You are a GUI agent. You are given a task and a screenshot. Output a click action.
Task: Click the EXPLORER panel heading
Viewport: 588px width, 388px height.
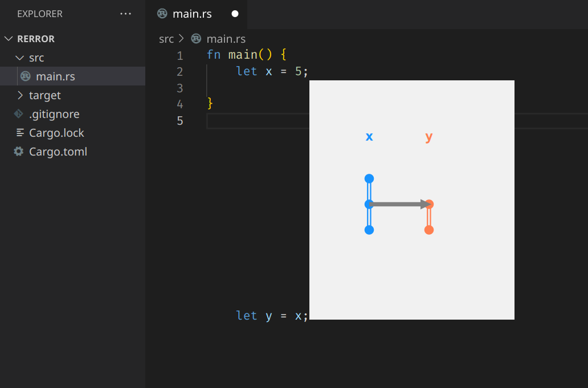39,13
